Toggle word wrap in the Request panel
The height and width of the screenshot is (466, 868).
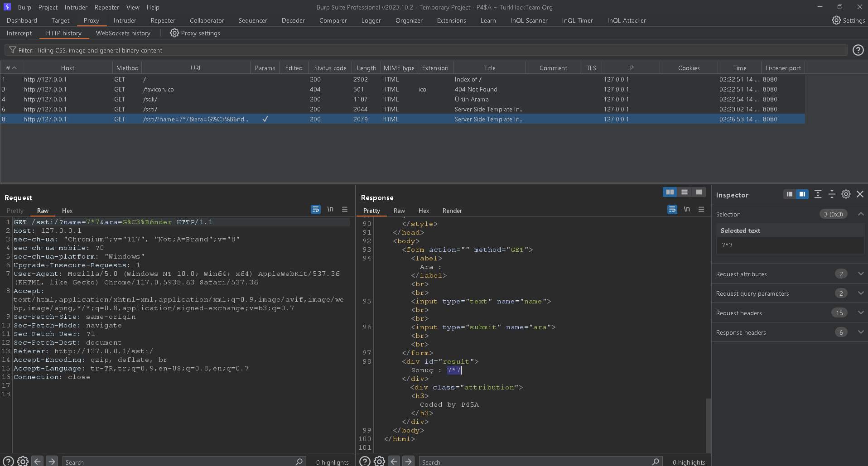[316, 209]
